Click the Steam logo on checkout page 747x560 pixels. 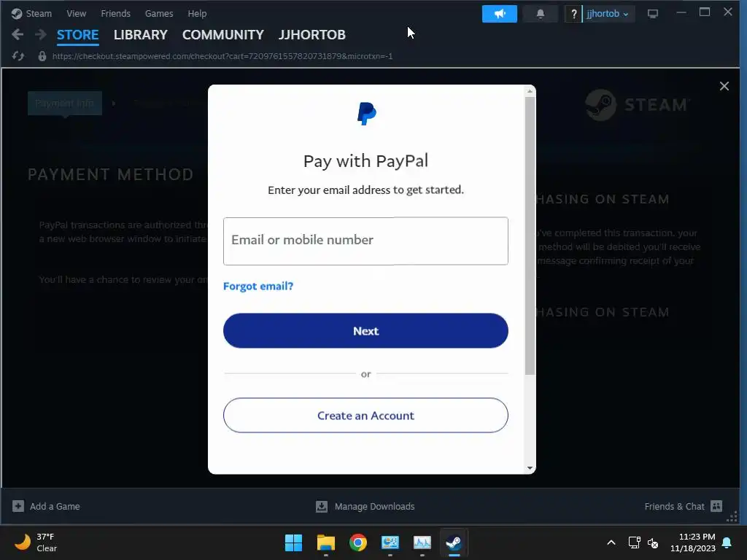pyautogui.click(x=638, y=104)
